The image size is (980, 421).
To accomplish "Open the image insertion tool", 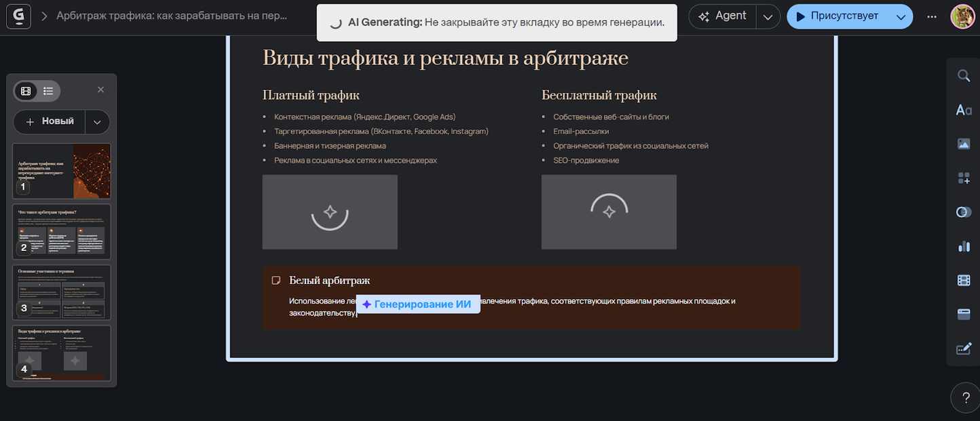I will [964, 144].
